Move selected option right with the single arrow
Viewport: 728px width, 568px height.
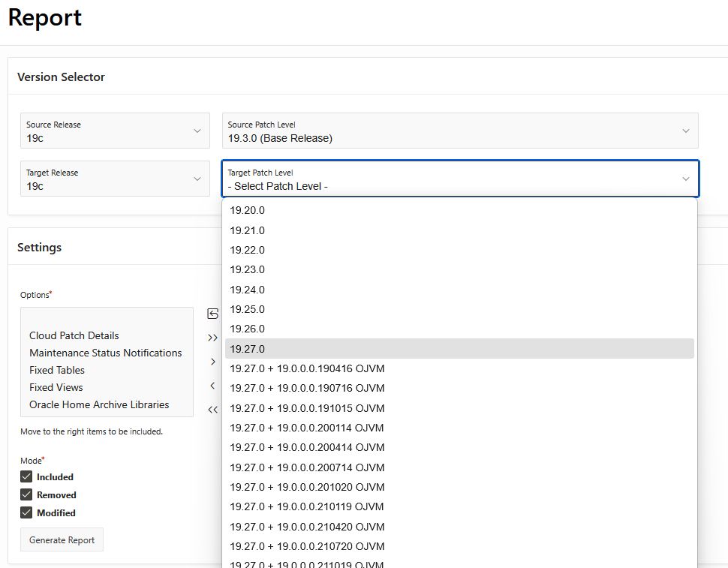(212, 362)
